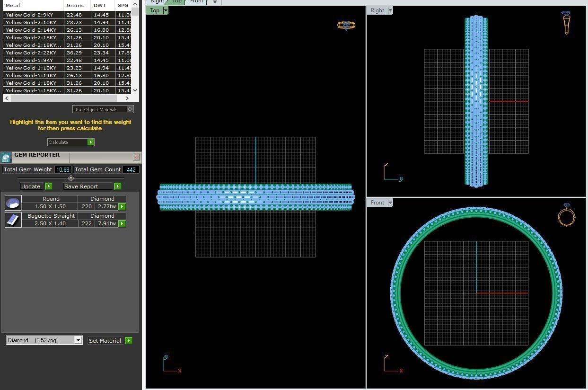Click ring icon in Front viewport corner
This screenshot has width=588, height=390.
(x=566, y=215)
